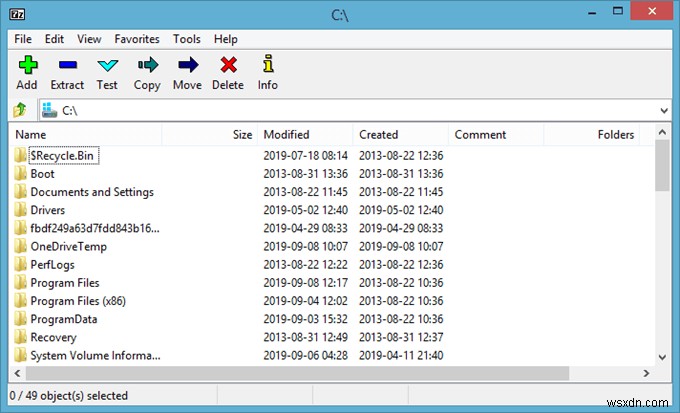Sort by the Folders column header
The height and width of the screenshot is (413, 680).
click(592, 134)
